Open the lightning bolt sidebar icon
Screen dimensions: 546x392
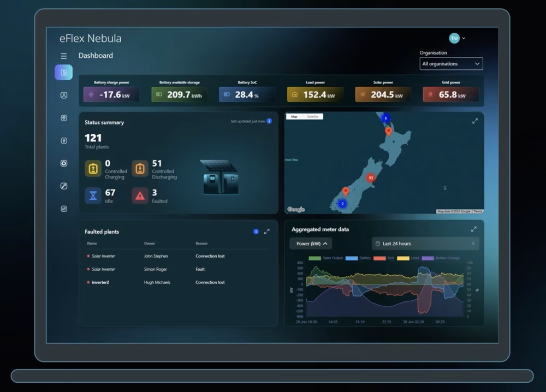64,141
